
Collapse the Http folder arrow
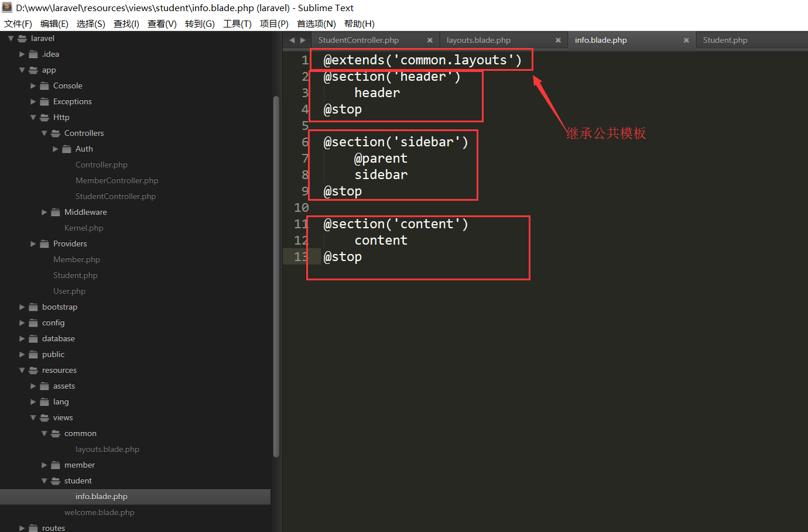click(x=33, y=118)
